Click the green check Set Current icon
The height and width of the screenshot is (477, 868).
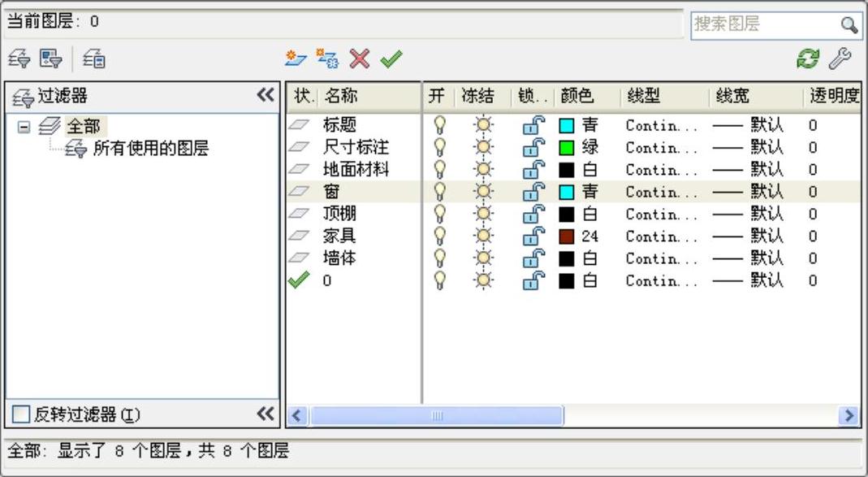391,59
